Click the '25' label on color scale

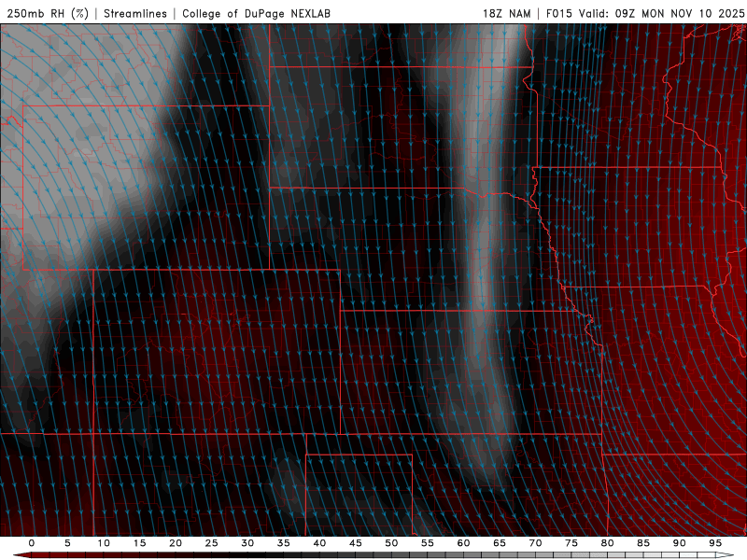click(212, 543)
